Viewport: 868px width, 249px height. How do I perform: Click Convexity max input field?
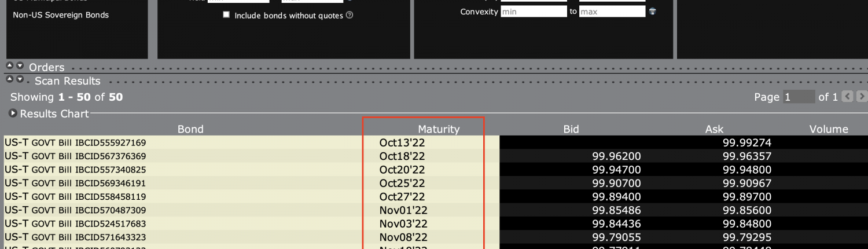(612, 12)
